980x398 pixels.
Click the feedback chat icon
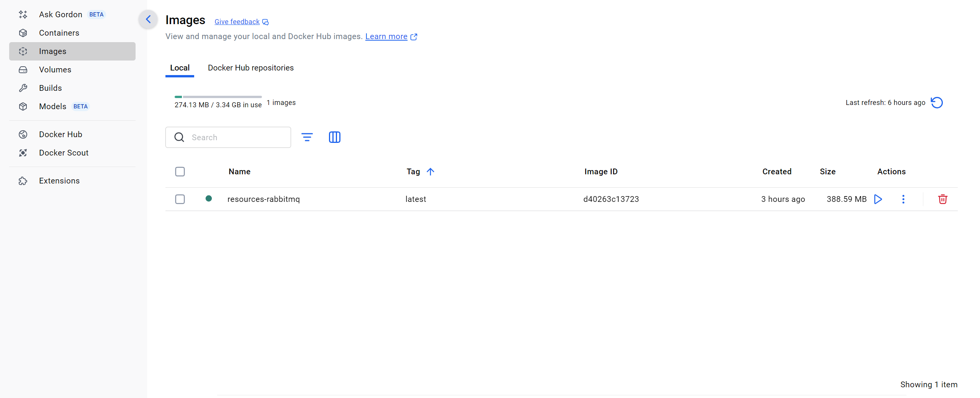coord(265,22)
